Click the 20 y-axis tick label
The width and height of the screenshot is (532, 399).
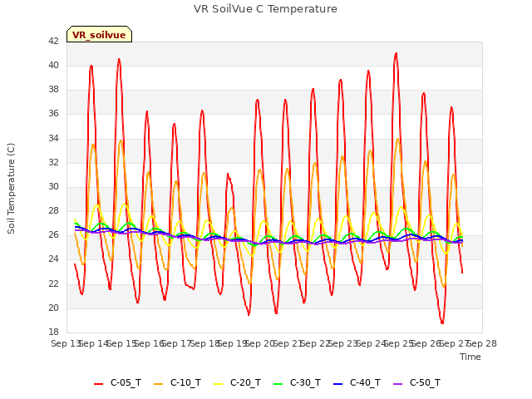pos(53,308)
